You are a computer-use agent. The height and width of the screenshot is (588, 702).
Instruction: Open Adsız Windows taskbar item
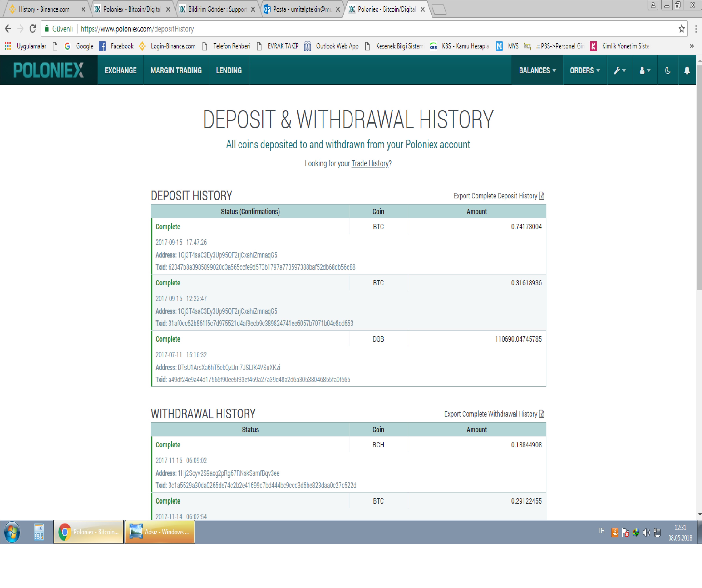[160, 532]
